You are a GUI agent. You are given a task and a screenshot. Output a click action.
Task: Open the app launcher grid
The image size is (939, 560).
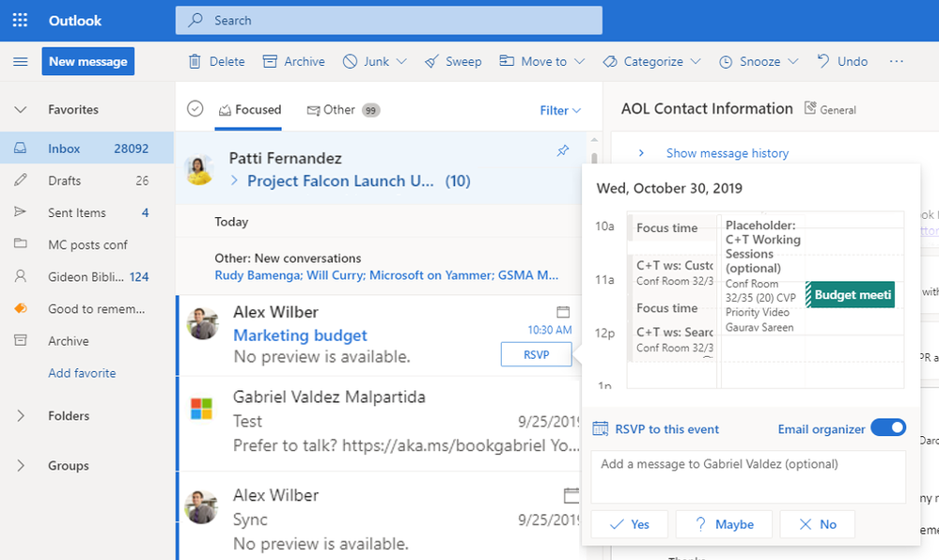[x=20, y=21]
